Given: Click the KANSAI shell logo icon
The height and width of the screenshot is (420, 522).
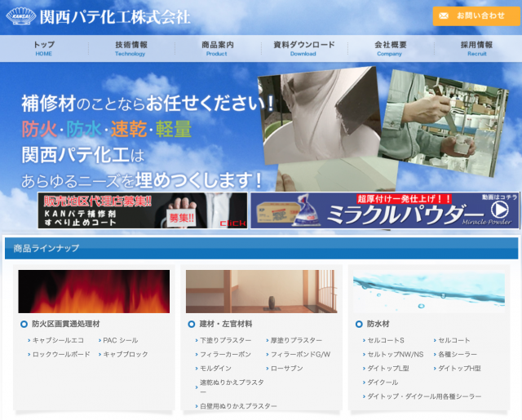Looking at the screenshot, I should coord(21,16).
